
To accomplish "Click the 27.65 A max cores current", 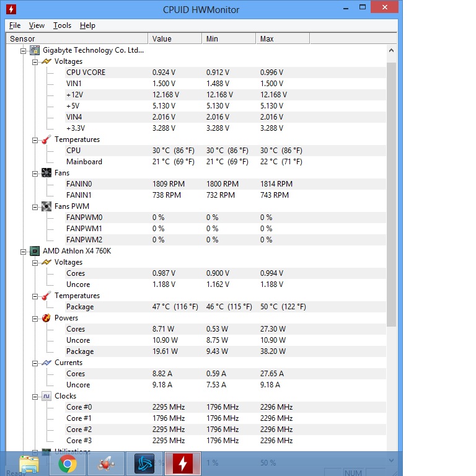I will coord(271,374).
